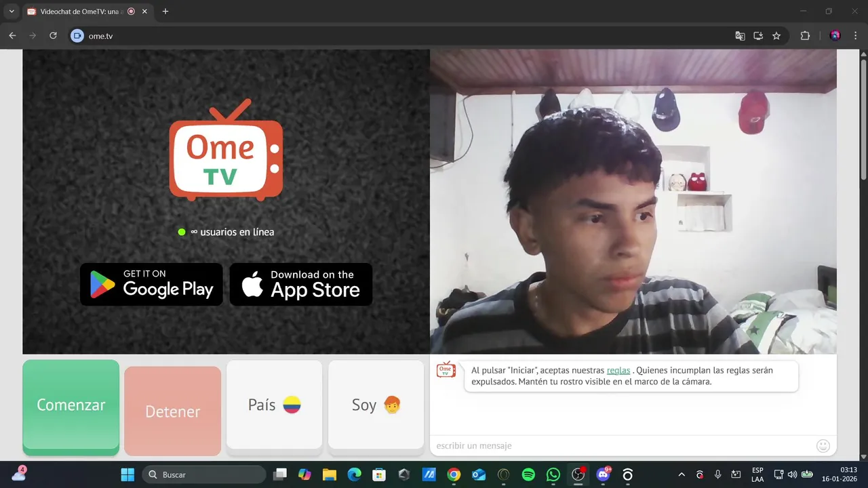Switch to OBS Studio in the taskbar
868x488 pixels.
pos(578,474)
